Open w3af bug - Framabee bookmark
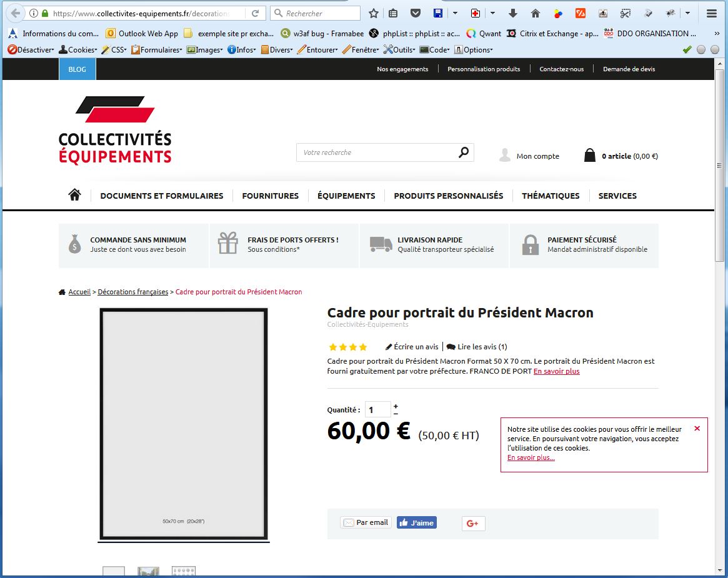 click(x=322, y=33)
